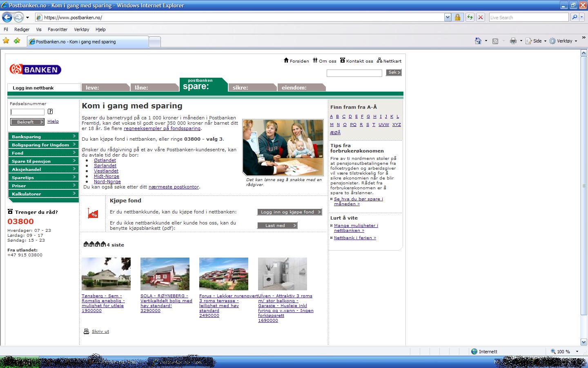Click the Kontakt oss link
This screenshot has width=588, height=368.
click(x=356, y=61)
